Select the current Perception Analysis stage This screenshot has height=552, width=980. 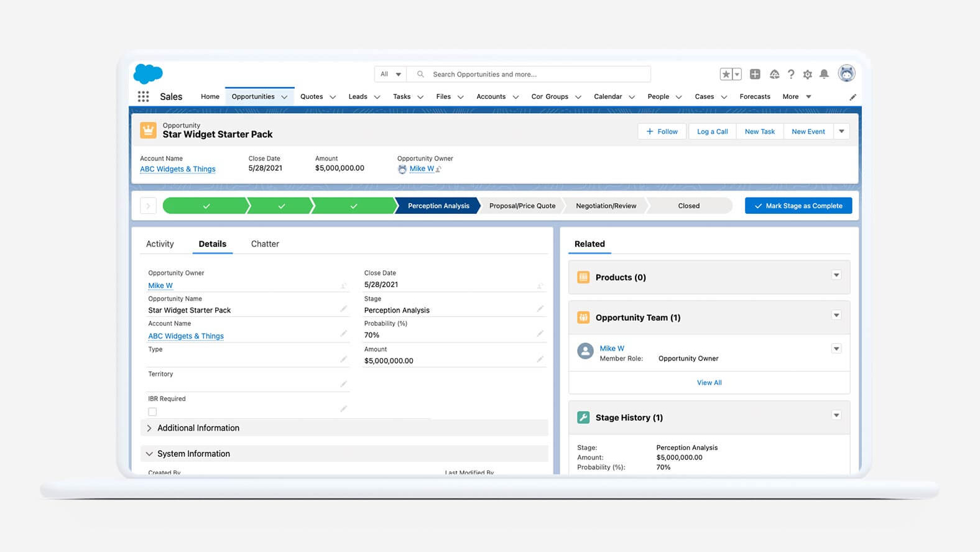coord(438,206)
